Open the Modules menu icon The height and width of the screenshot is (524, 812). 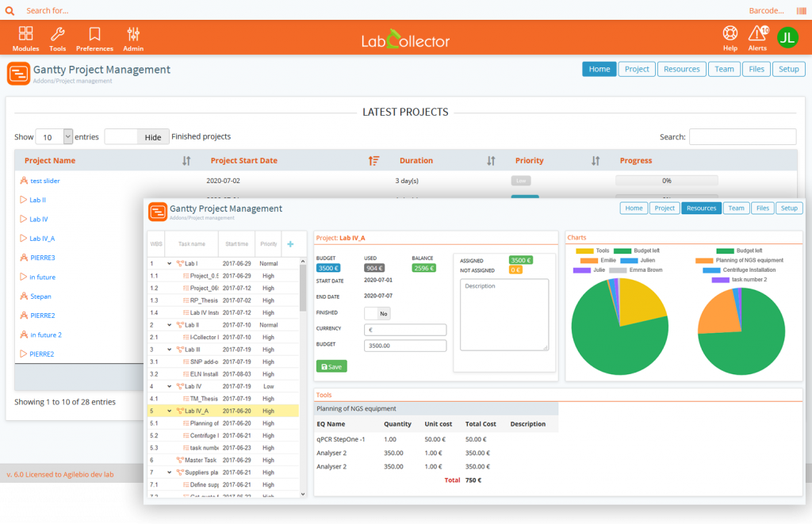[x=25, y=33]
